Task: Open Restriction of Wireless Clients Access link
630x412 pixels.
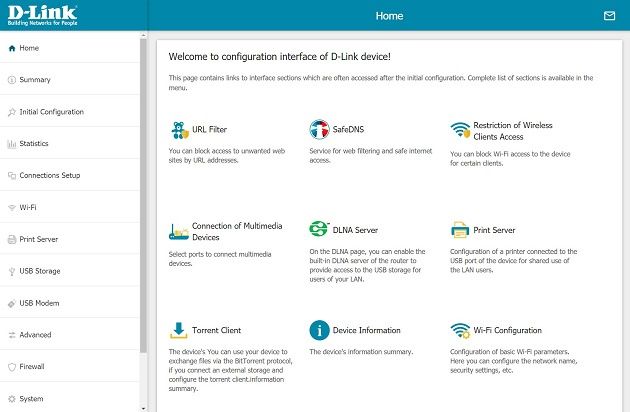Action: click(x=513, y=131)
